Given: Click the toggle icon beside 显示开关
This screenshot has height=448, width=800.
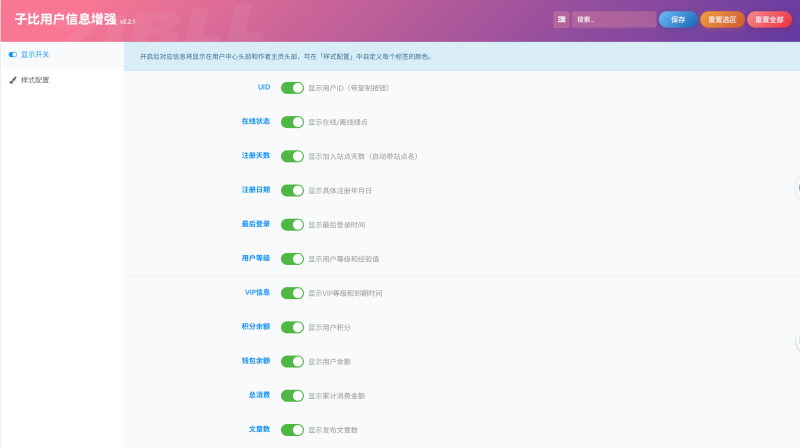Looking at the screenshot, I should click(x=13, y=55).
